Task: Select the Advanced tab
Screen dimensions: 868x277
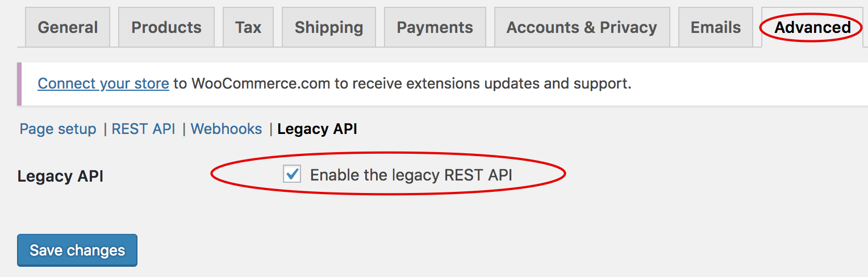Action: (x=812, y=27)
